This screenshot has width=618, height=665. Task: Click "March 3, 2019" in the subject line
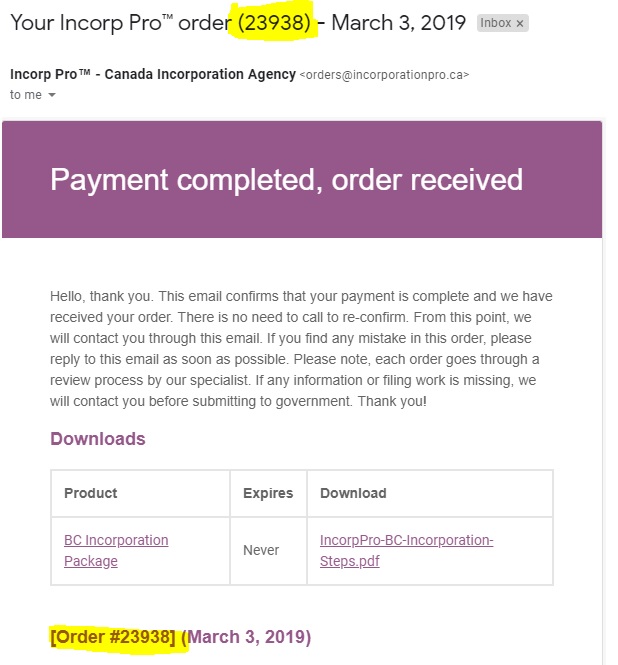pos(399,22)
